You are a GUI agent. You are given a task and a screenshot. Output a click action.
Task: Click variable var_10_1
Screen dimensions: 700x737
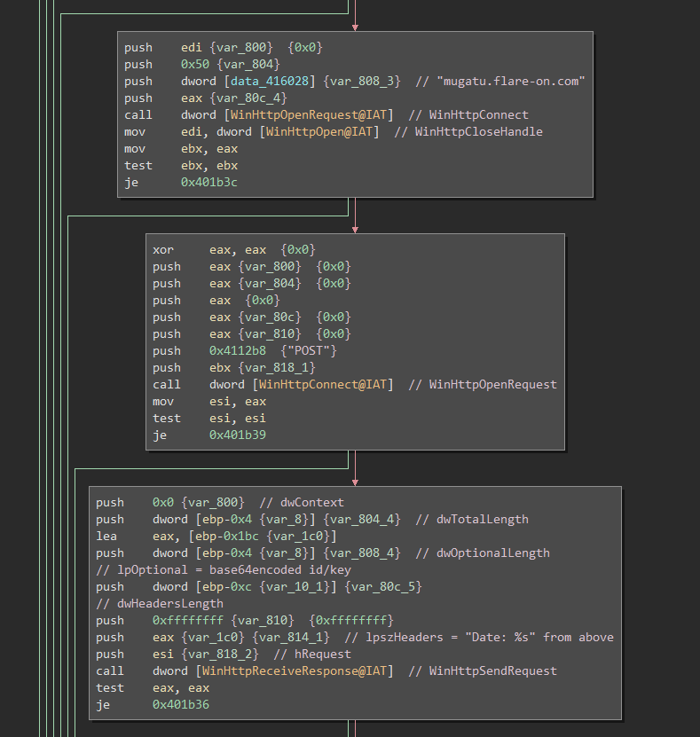point(295,587)
